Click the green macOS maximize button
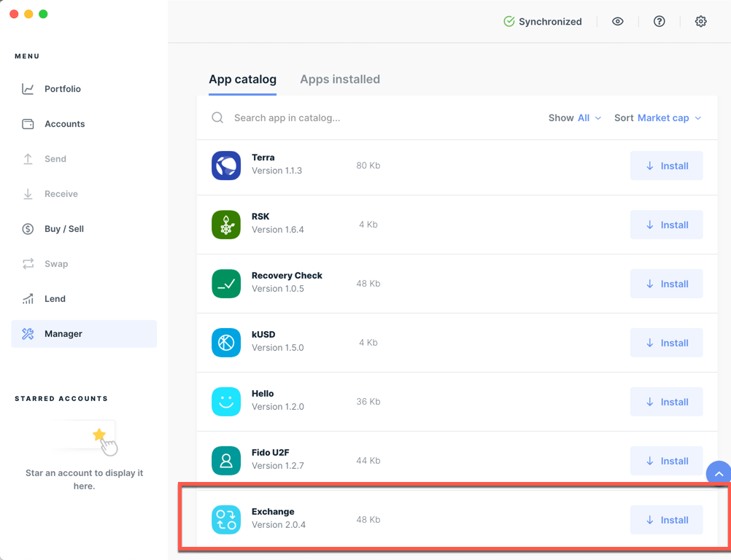 pyautogui.click(x=43, y=14)
